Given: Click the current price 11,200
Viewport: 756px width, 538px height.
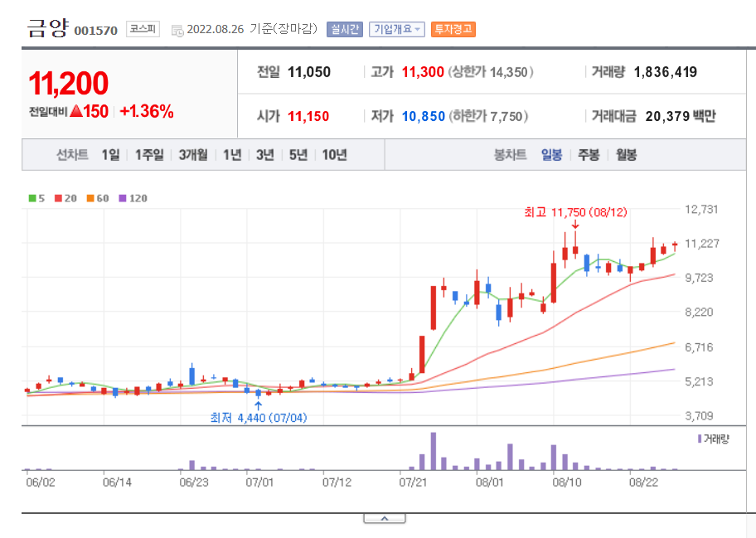Looking at the screenshot, I should (x=69, y=83).
